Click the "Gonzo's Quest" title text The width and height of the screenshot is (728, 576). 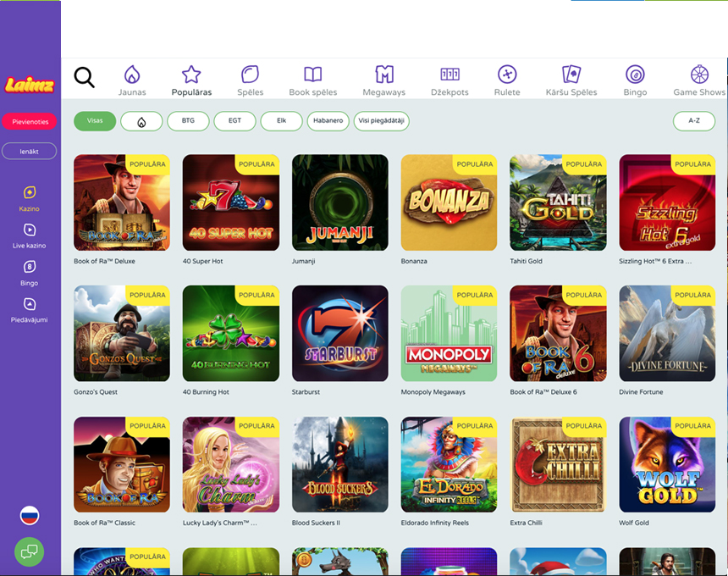pos(96,392)
